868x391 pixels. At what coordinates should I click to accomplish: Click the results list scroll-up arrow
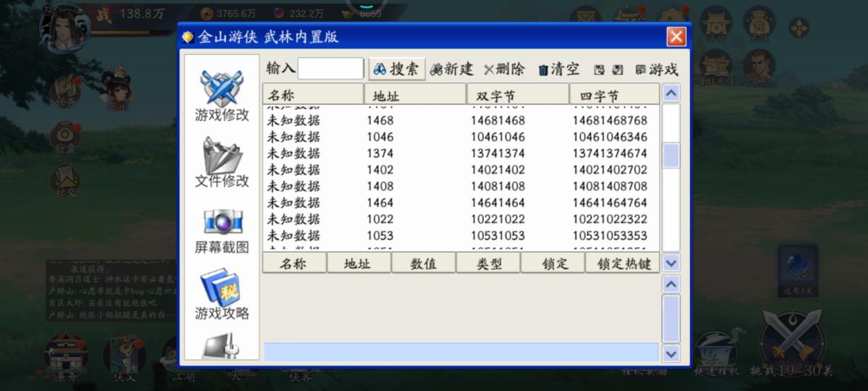(x=671, y=93)
